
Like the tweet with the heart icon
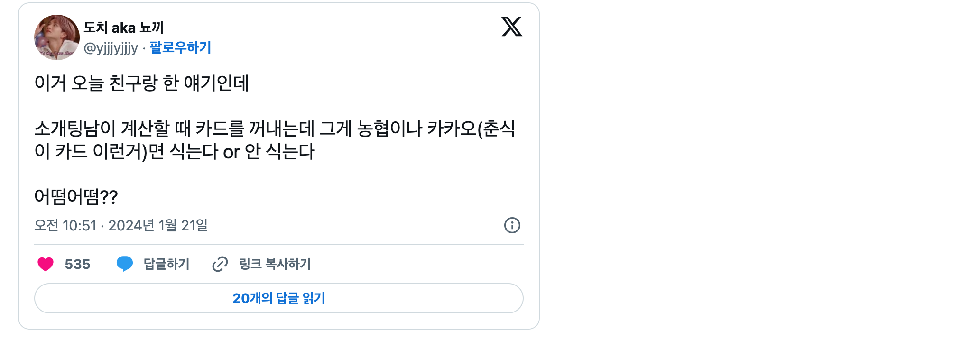point(46,264)
